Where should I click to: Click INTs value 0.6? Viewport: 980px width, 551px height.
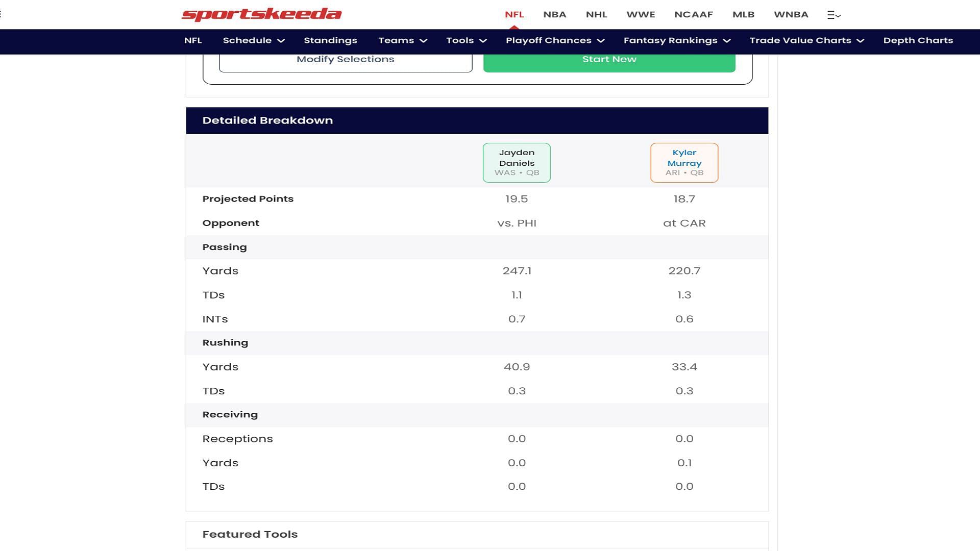pos(684,319)
